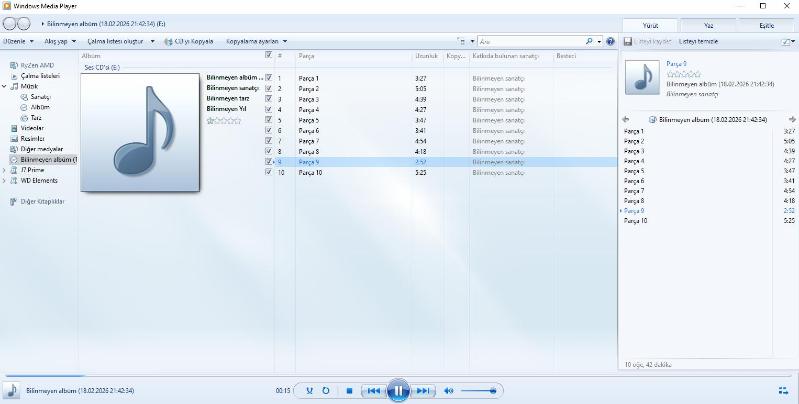799x404 pixels.
Task: Toggle shuffle mode in the playback bar
Action: point(310,390)
